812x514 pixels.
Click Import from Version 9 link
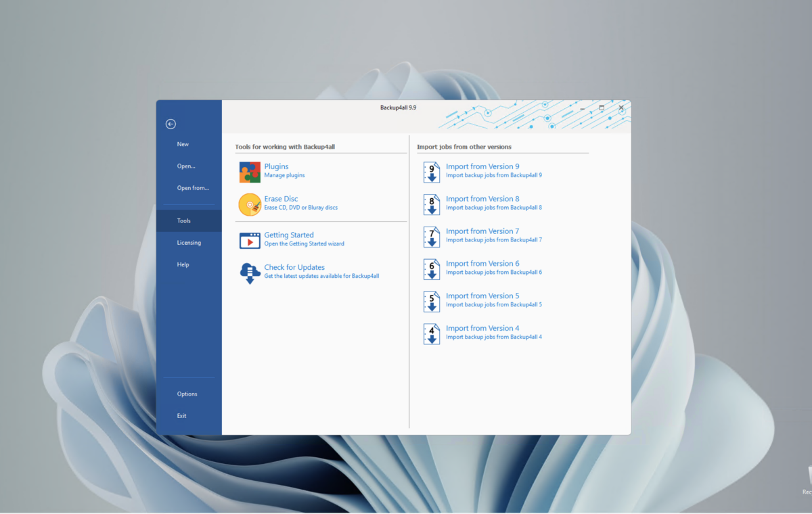click(x=482, y=166)
